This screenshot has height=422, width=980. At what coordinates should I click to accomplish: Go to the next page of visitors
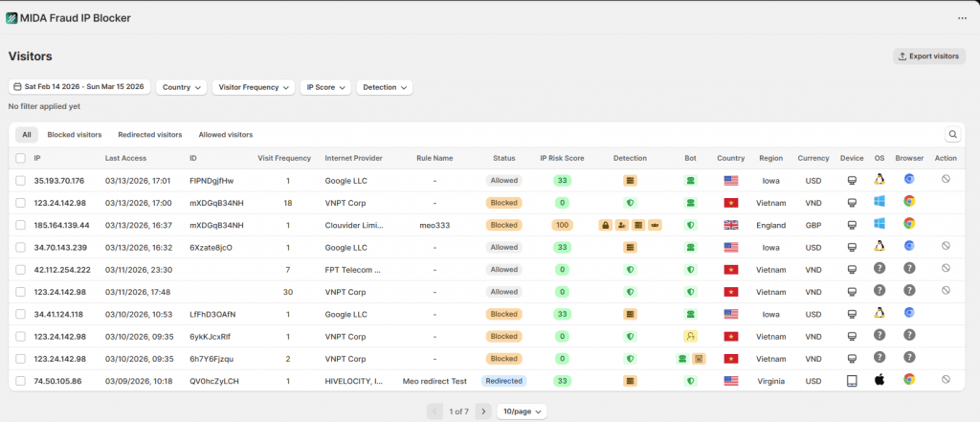click(x=483, y=411)
